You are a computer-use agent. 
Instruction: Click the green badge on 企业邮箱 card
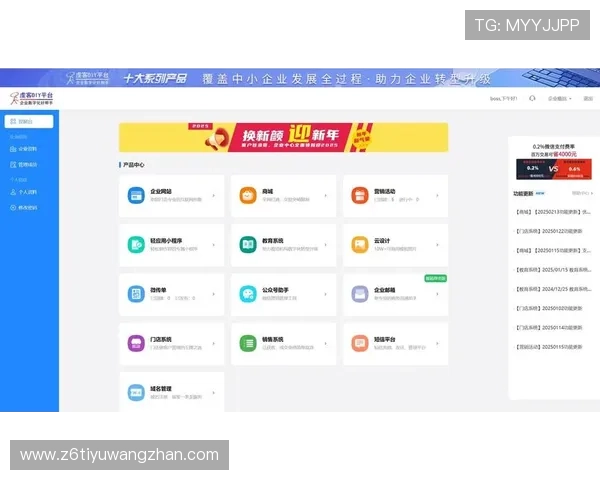click(435, 278)
